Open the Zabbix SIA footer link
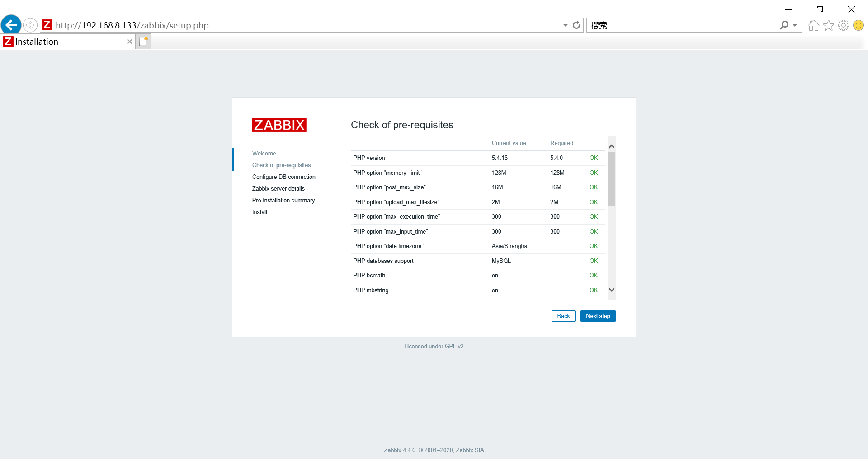This screenshot has width=868, height=459. (x=470, y=450)
